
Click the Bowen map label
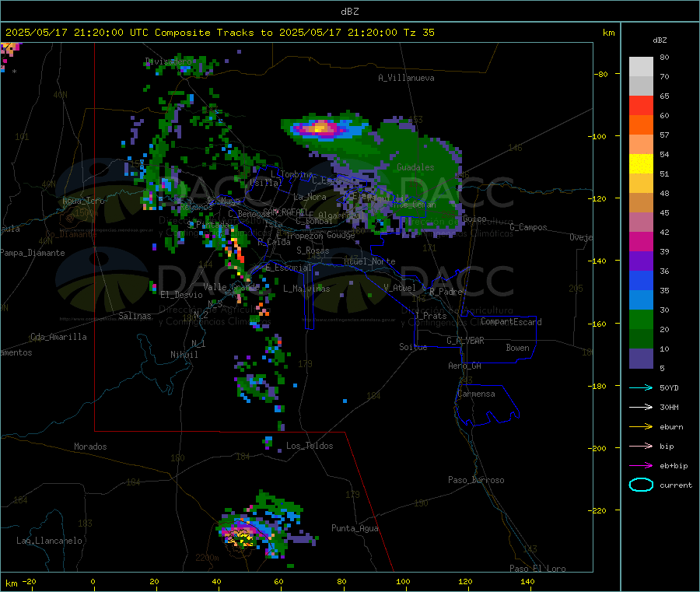[x=517, y=348]
